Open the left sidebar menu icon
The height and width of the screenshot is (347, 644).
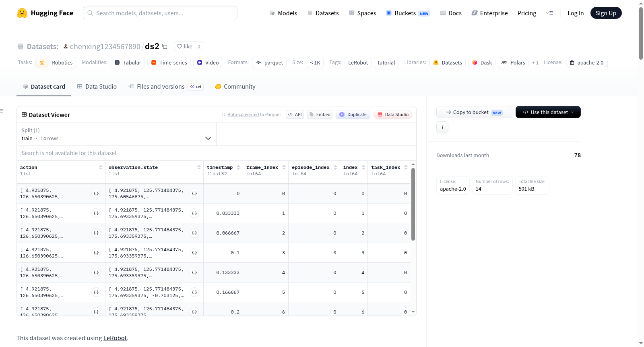coord(2,111)
